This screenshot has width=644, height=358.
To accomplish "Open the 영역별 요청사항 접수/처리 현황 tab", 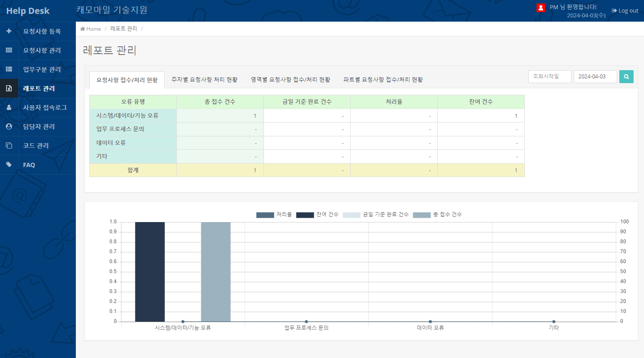I will (290, 80).
